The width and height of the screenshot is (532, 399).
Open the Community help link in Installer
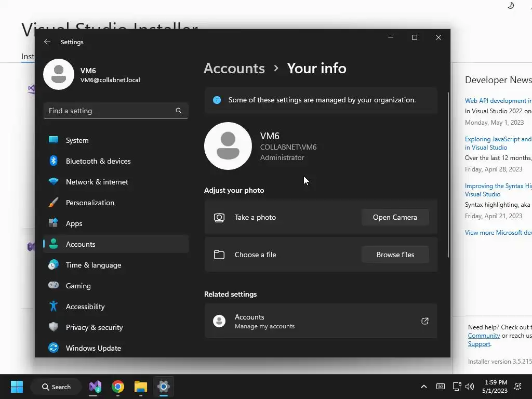click(x=484, y=336)
